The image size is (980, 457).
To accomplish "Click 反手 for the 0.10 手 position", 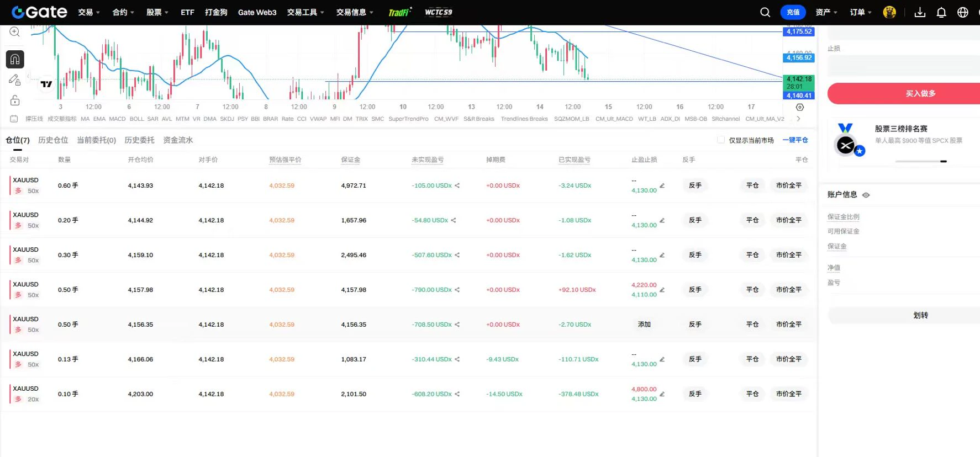I will [x=695, y=394].
